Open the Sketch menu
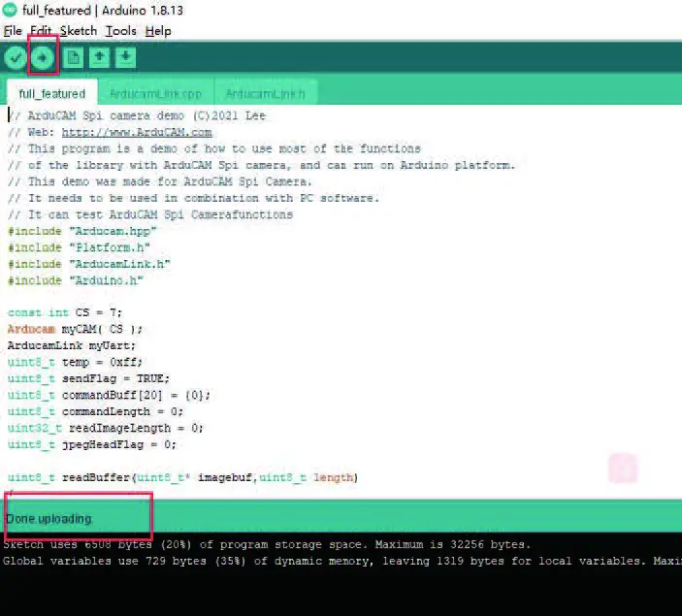The height and width of the screenshot is (616, 682). (x=79, y=31)
